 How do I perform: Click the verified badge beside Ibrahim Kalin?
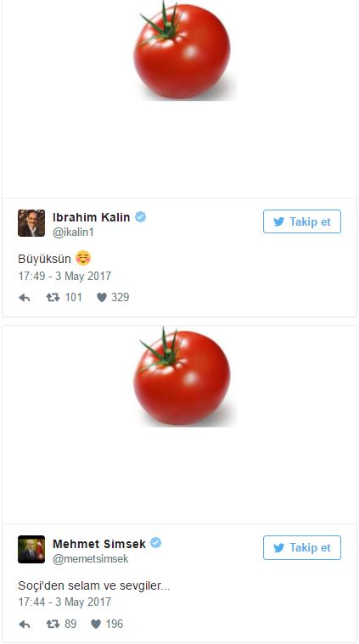click(x=141, y=217)
